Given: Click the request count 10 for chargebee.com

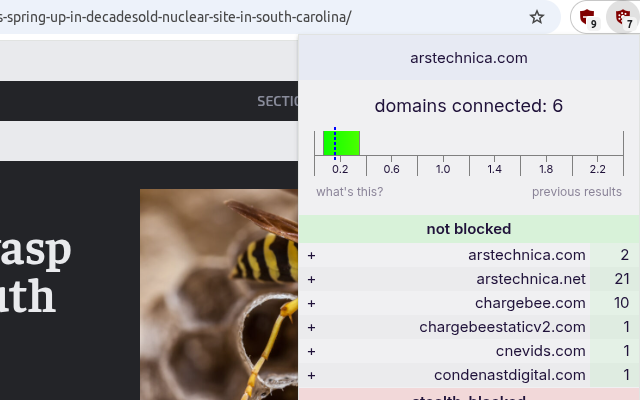Looking at the screenshot, I should click(621, 303).
